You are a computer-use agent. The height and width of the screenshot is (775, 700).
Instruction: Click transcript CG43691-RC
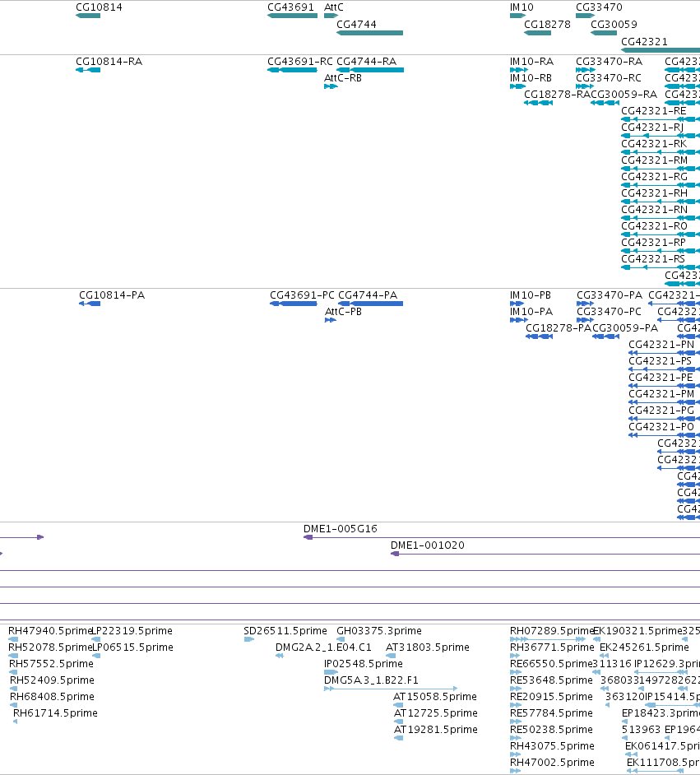pyautogui.click(x=300, y=62)
